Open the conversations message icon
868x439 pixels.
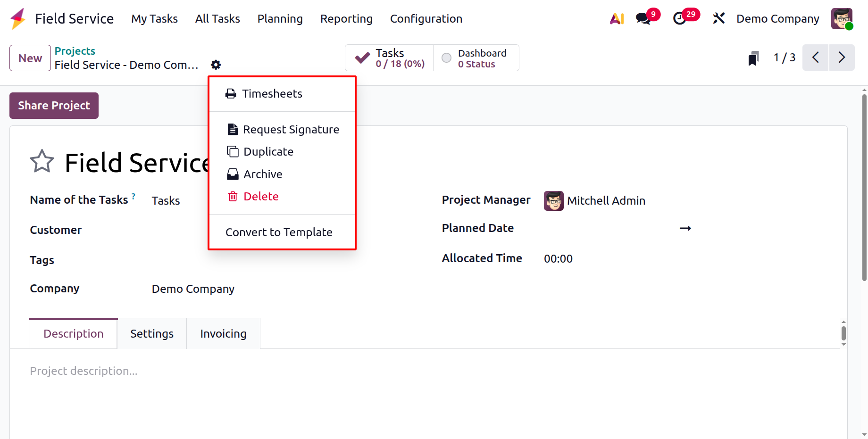pos(643,19)
